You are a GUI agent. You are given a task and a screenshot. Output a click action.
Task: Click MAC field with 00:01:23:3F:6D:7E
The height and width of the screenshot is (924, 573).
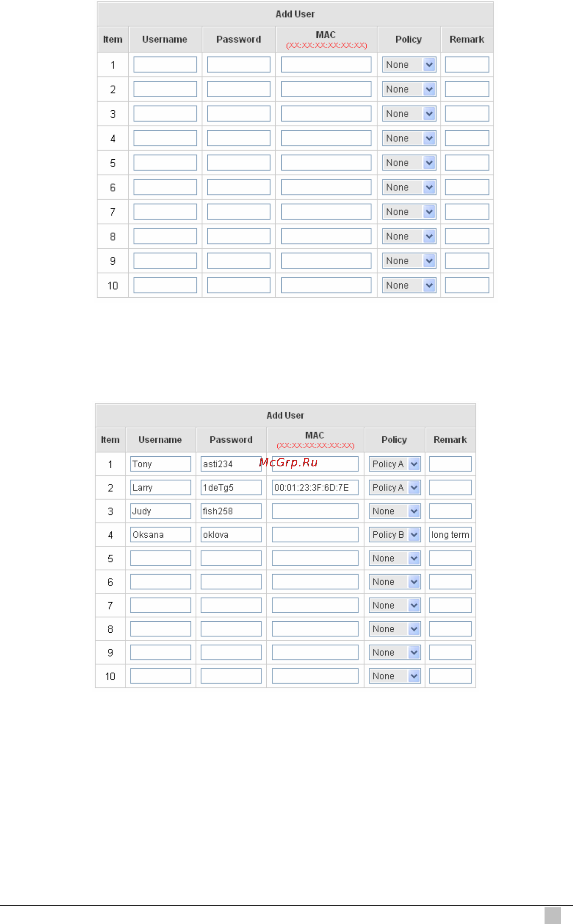point(315,487)
